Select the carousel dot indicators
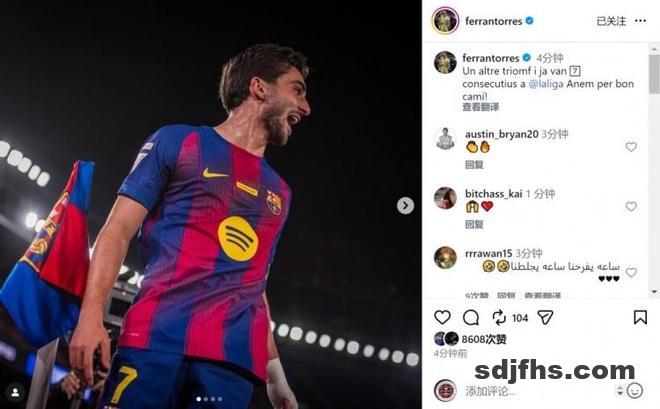Viewport: 660px width, 409px height. coord(210,398)
